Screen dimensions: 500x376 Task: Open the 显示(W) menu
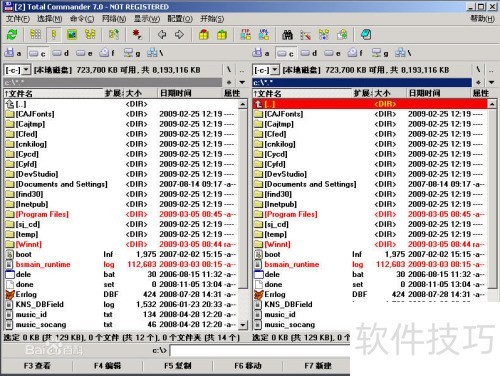point(147,19)
